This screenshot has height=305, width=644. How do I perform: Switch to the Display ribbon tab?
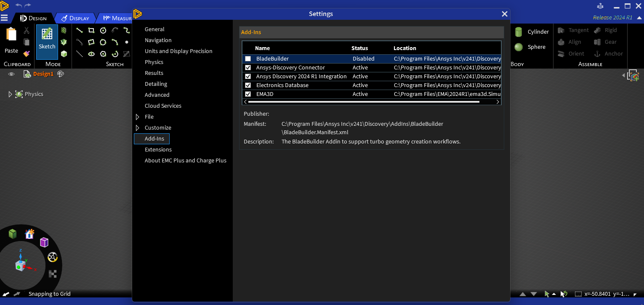75,18
